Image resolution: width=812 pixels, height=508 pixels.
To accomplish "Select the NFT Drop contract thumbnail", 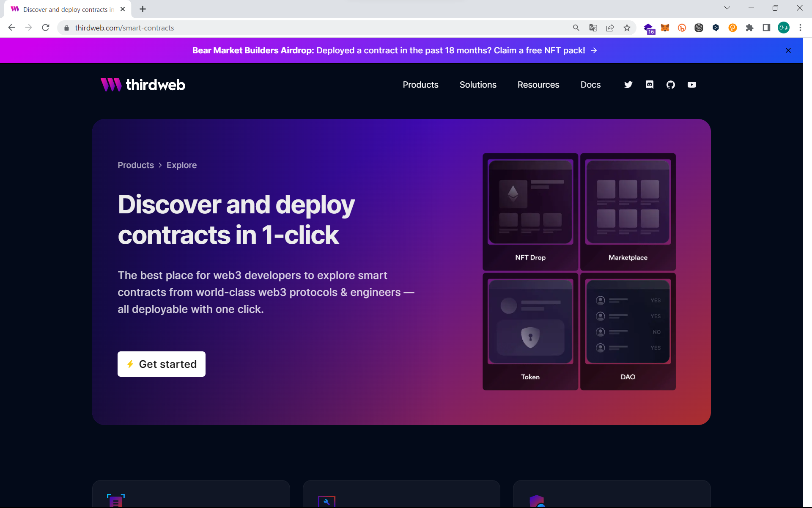I will tap(530, 212).
